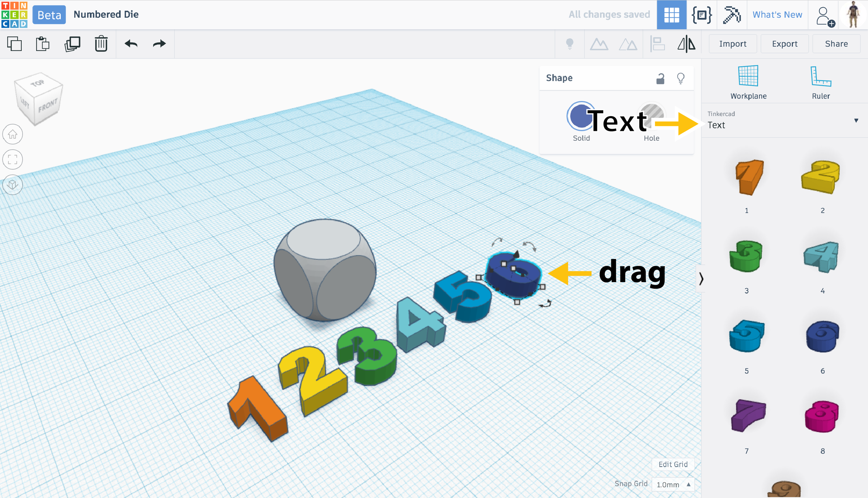Click the Paste clipboard icon

coord(43,44)
